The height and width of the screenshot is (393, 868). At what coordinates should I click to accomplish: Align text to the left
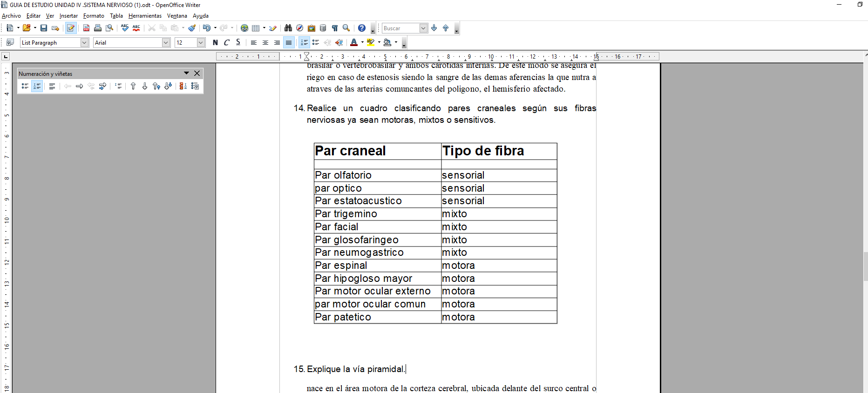(x=254, y=43)
